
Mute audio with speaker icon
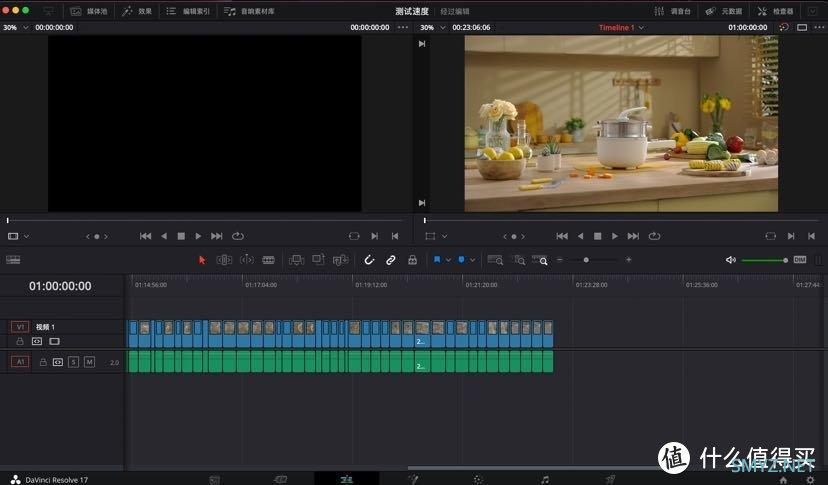[x=730, y=260]
